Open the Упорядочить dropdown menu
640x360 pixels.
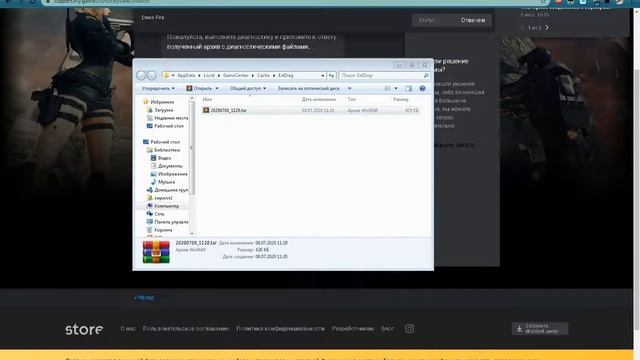point(158,89)
